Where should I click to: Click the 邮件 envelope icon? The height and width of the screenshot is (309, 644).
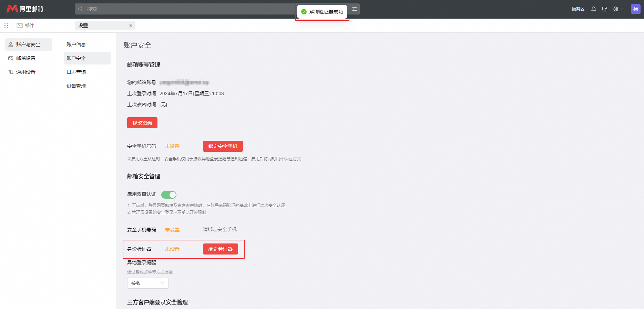tap(20, 26)
